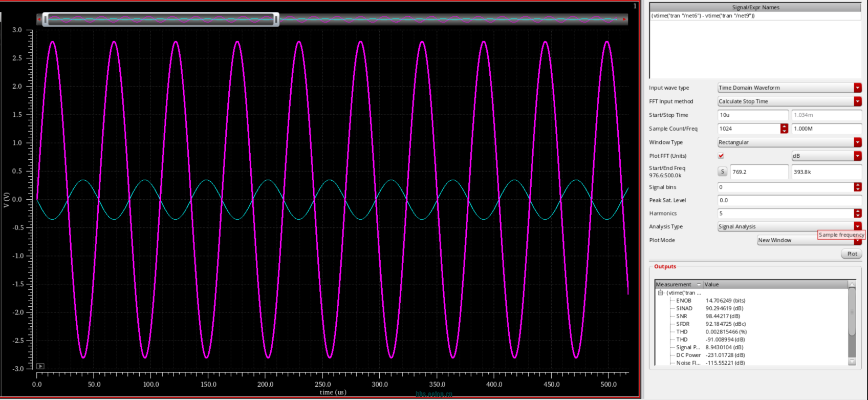Click the play icon at graph bottom-left

(40, 366)
